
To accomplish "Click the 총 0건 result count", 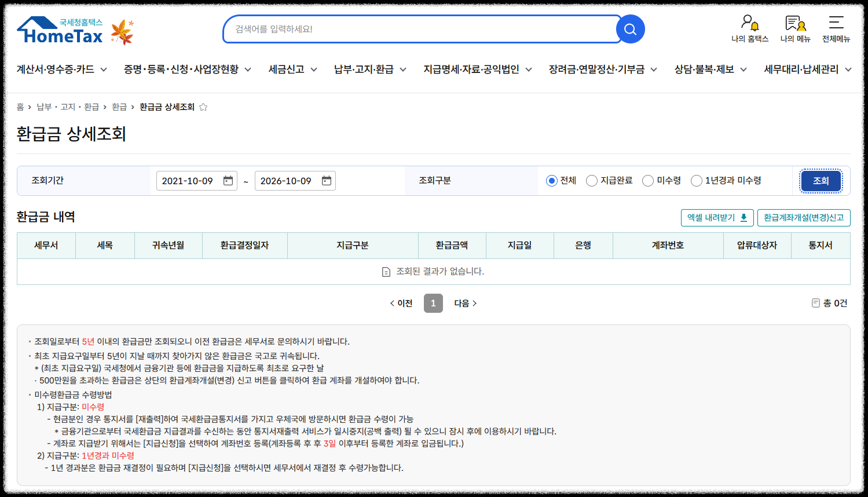I will (x=829, y=304).
